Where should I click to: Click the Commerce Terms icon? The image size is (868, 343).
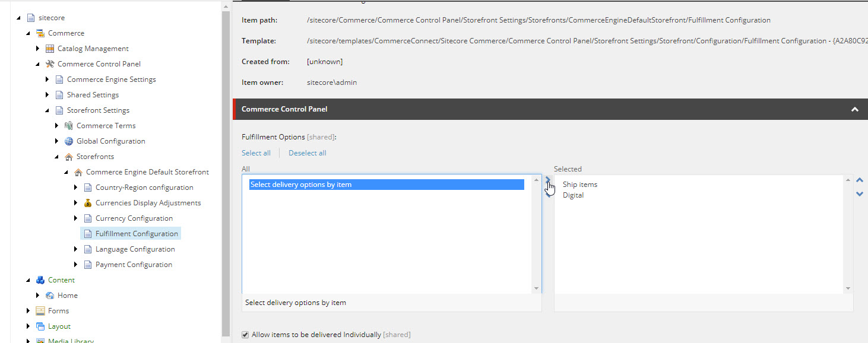point(69,126)
